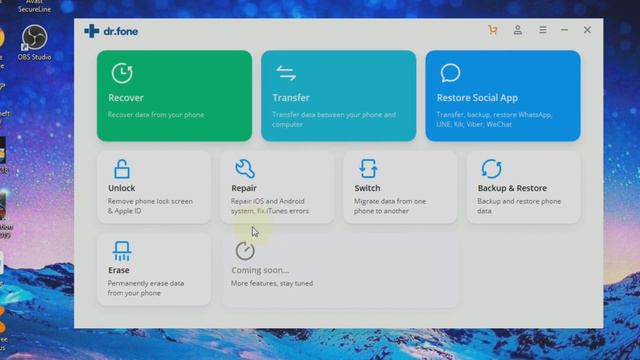Image resolution: width=640 pixels, height=360 pixels.
Task: Click the Erase label
Action: [x=119, y=270]
